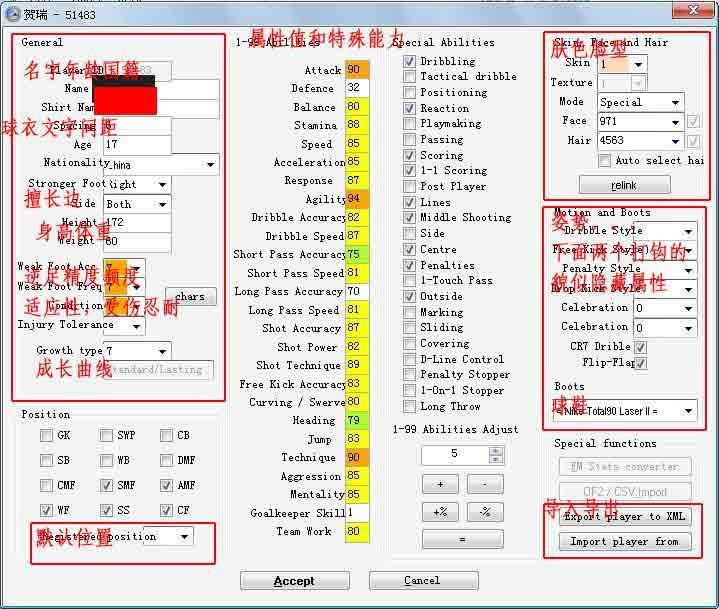Expand the Boots selection dropdown

pos(688,410)
